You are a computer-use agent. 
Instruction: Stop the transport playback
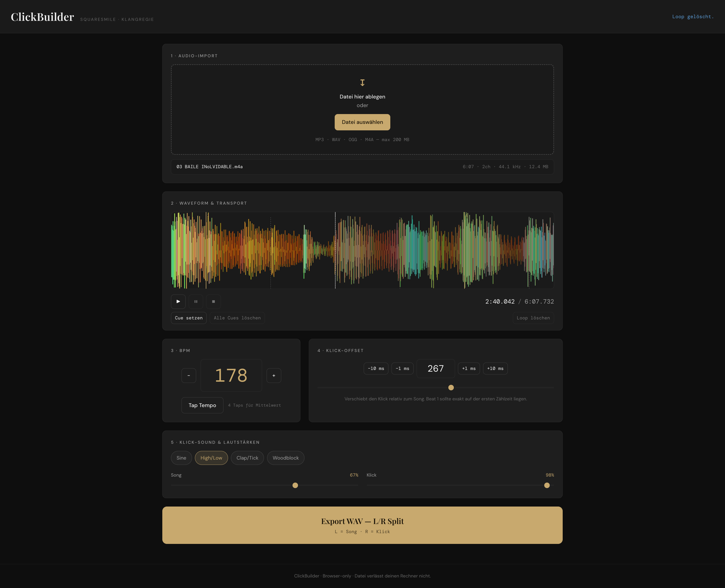[214, 301]
